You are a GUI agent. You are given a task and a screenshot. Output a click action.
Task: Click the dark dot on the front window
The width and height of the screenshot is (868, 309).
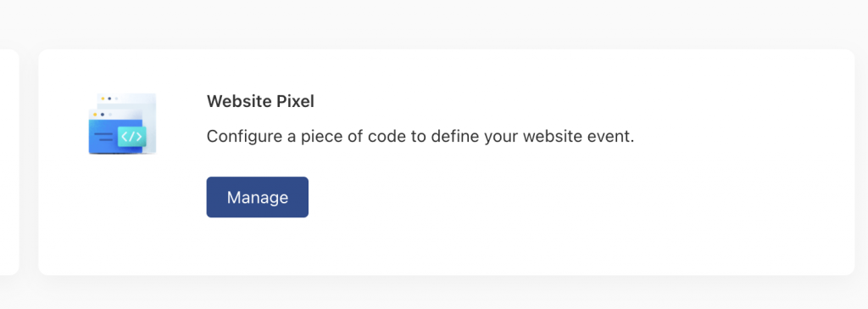[103, 115]
